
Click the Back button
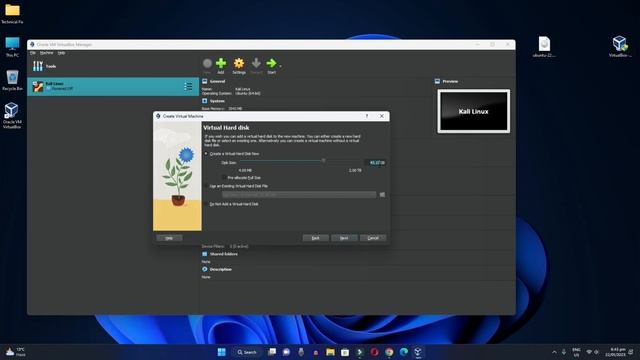(316, 238)
